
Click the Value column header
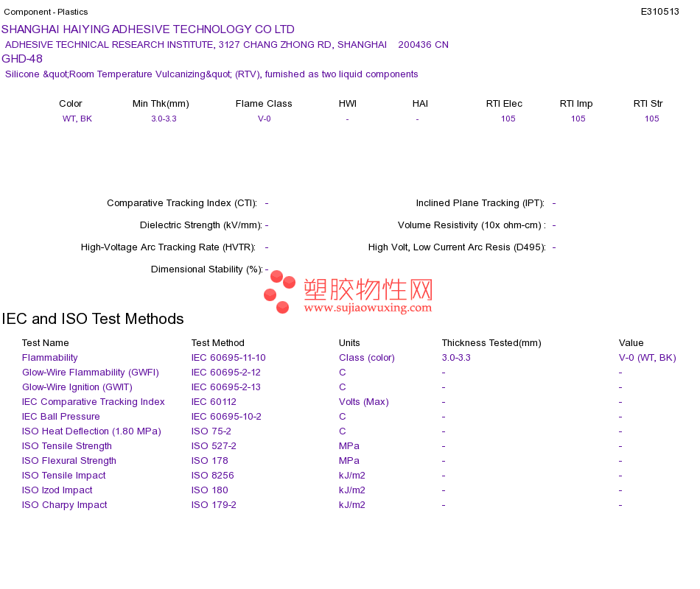coord(631,342)
